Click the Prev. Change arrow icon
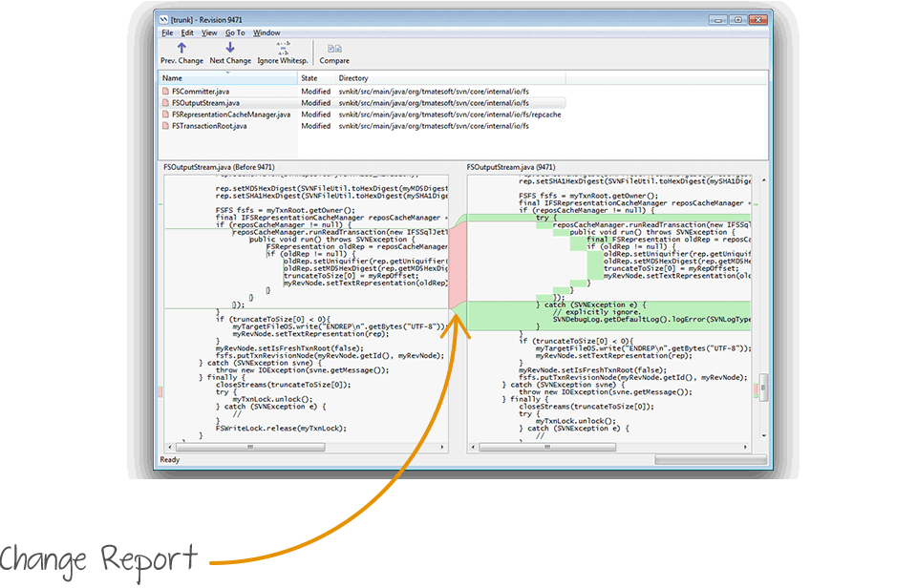This screenshot has height=588, width=917. [x=181, y=49]
